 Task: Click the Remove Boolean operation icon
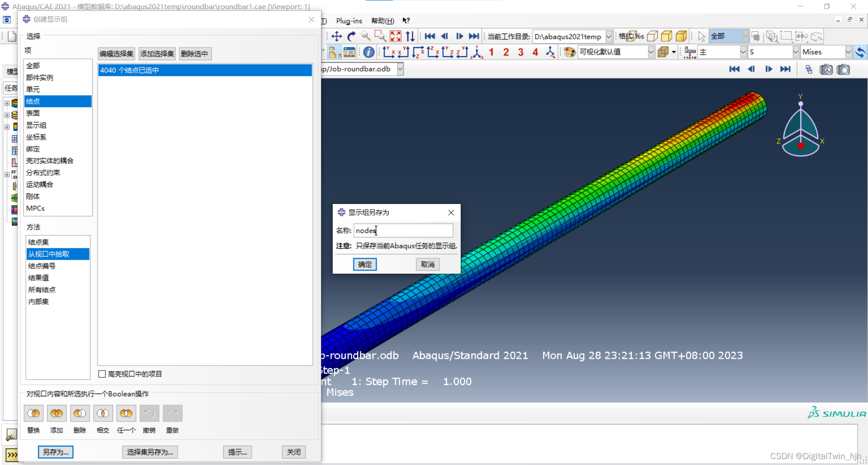point(80,413)
